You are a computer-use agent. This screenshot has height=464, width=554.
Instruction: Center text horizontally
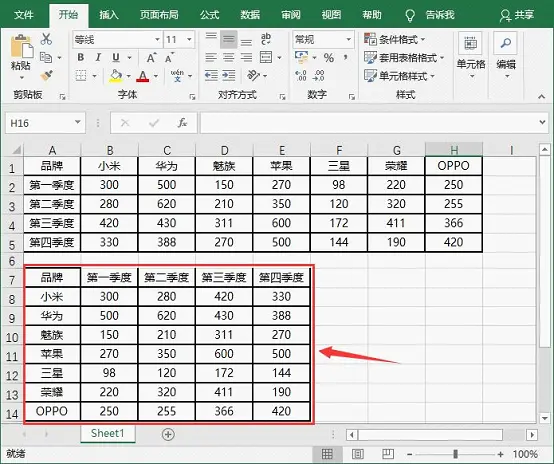click(229, 57)
